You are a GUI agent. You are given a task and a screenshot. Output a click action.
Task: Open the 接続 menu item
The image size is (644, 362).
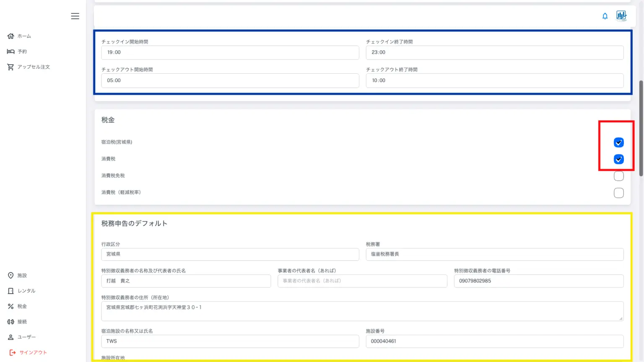22,322
